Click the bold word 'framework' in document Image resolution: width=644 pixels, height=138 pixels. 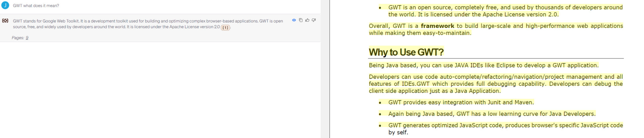pyautogui.click(x=437, y=26)
